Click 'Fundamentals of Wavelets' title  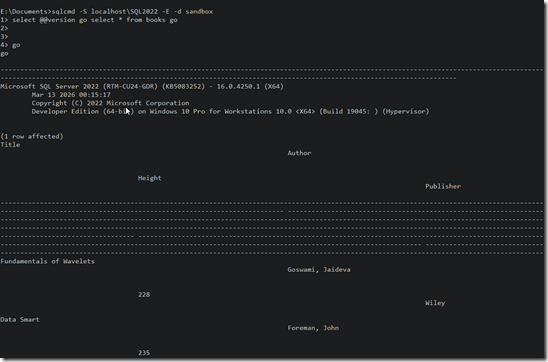[x=48, y=261]
